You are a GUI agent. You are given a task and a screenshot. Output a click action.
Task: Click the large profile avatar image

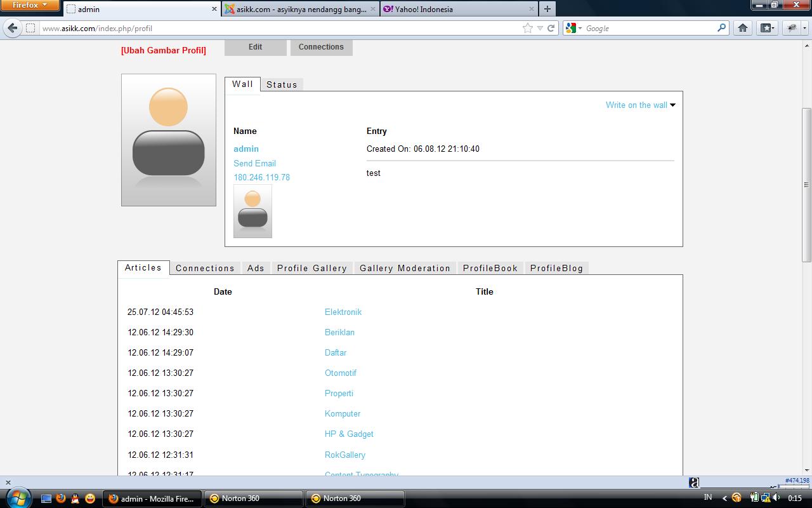pos(169,140)
